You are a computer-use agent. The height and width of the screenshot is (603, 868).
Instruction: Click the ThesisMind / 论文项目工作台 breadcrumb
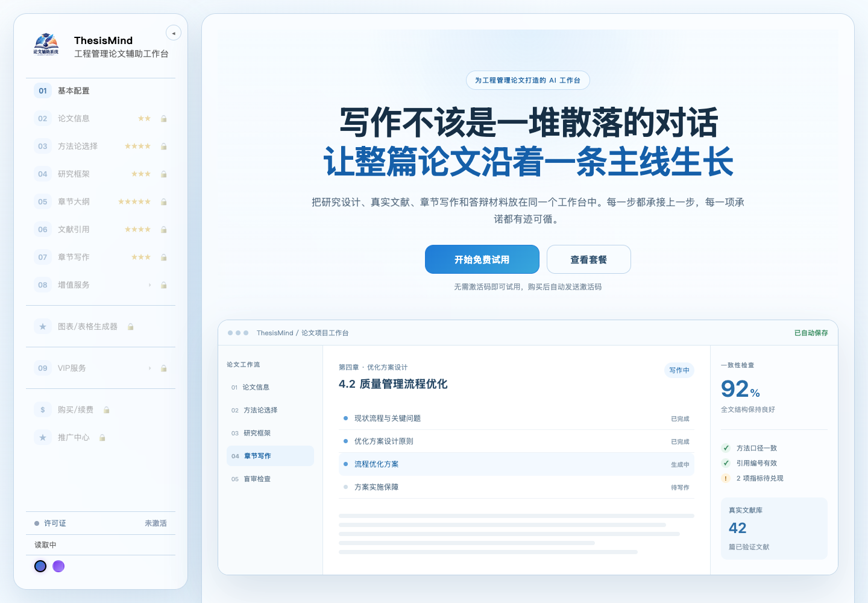(303, 333)
